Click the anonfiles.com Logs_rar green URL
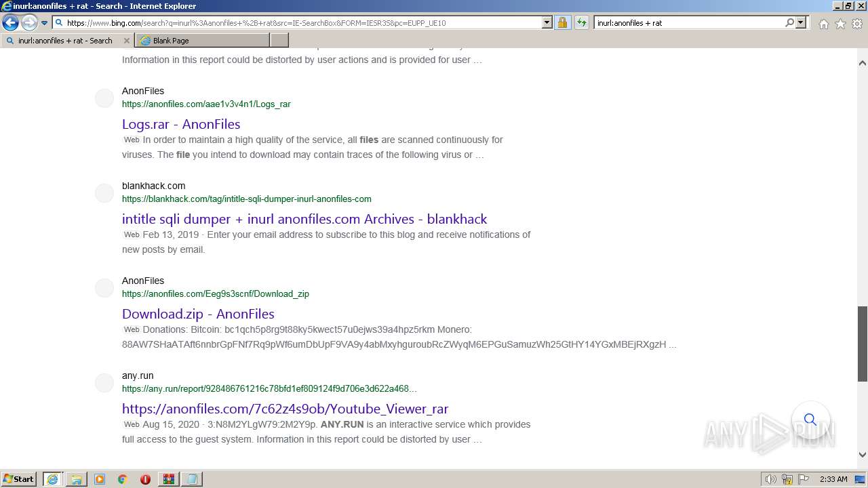Screen dimensions: 868x488 206,104
